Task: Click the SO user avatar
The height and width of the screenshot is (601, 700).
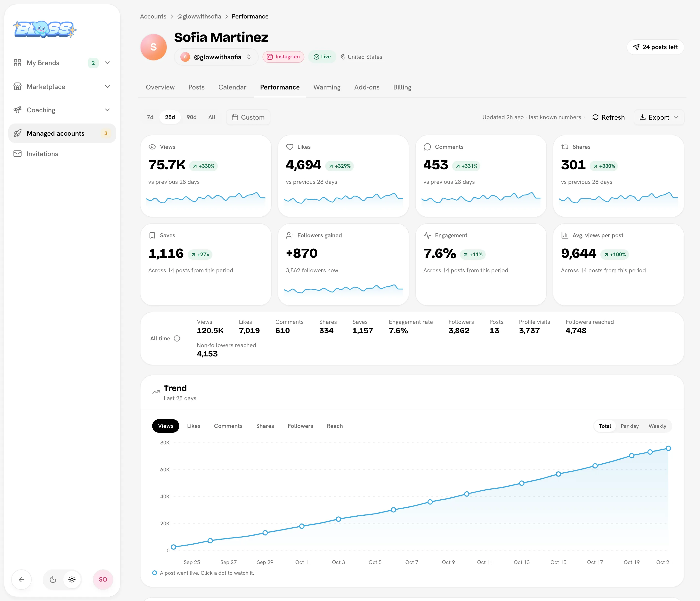Action: coord(103,579)
